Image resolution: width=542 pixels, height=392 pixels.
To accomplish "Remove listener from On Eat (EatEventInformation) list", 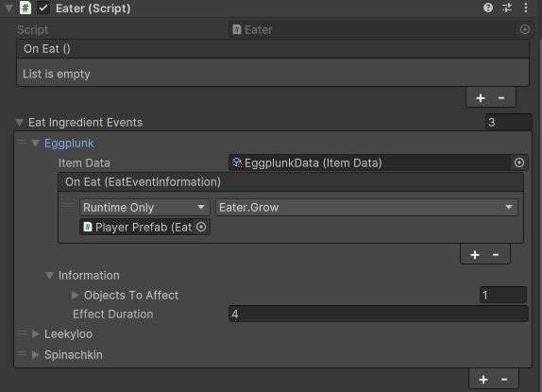I will click(x=496, y=255).
